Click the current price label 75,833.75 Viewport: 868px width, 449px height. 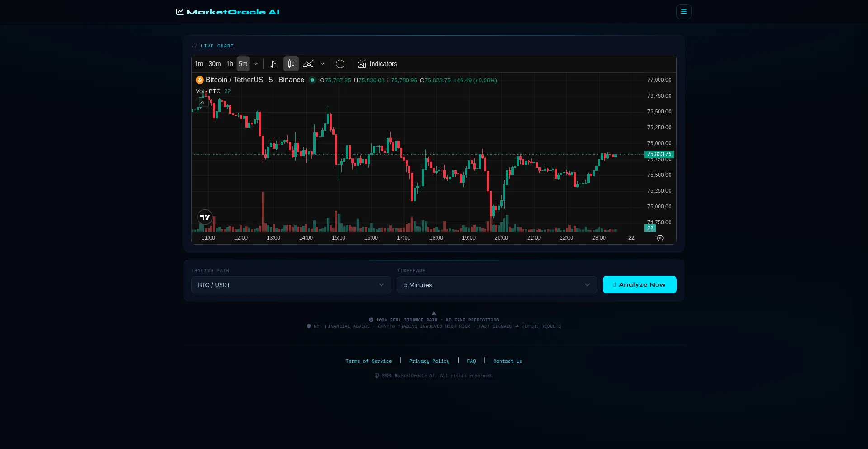tap(659, 154)
